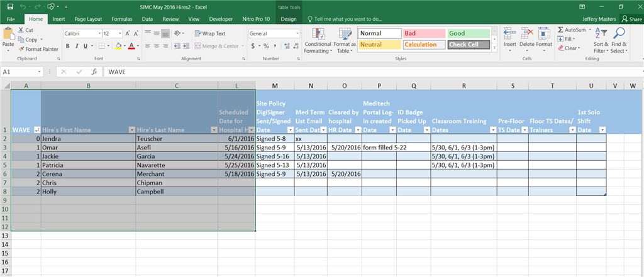
Task: Open the File tab
Action: pyautogui.click(x=11, y=19)
